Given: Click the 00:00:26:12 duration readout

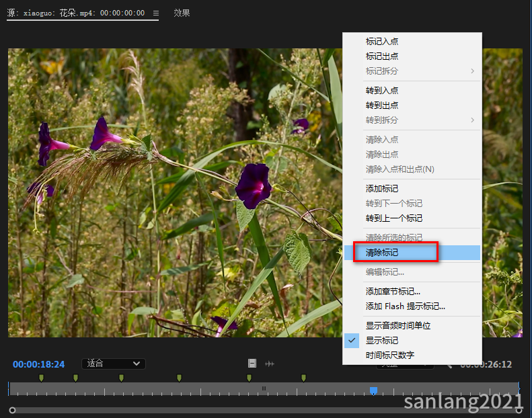Looking at the screenshot, I should point(486,364).
